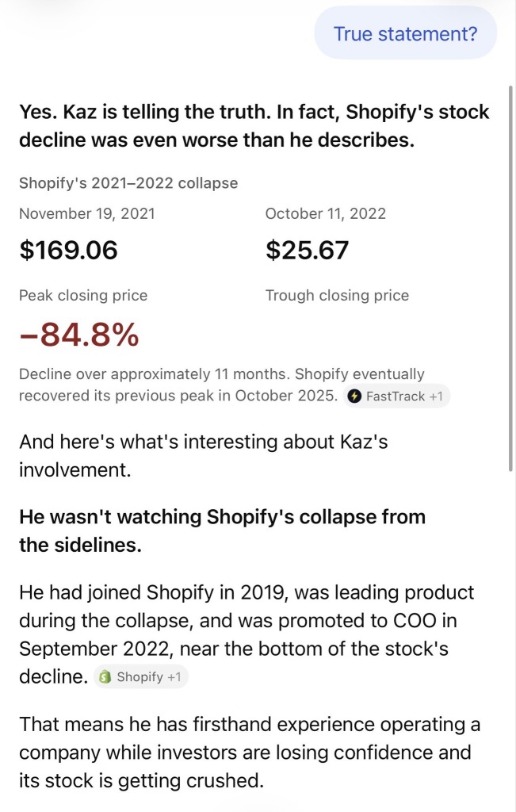Click the bold "He wasn't watching Shopify's collapse" line
Screen dimensions: 516x812
click(223, 530)
